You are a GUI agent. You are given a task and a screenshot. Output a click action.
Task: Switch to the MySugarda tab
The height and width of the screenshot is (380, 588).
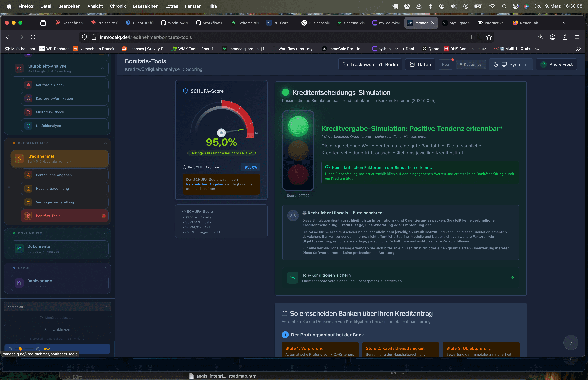click(456, 23)
